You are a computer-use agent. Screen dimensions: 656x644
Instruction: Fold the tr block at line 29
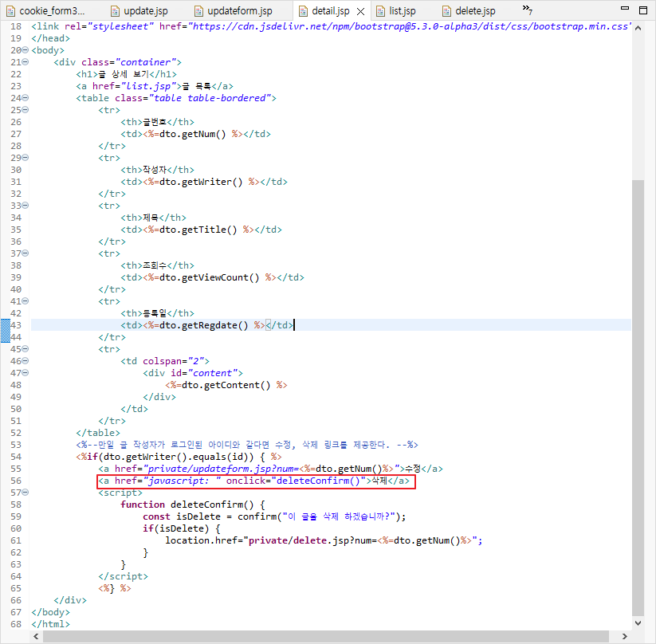pyautogui.click(x=26, y=158)
